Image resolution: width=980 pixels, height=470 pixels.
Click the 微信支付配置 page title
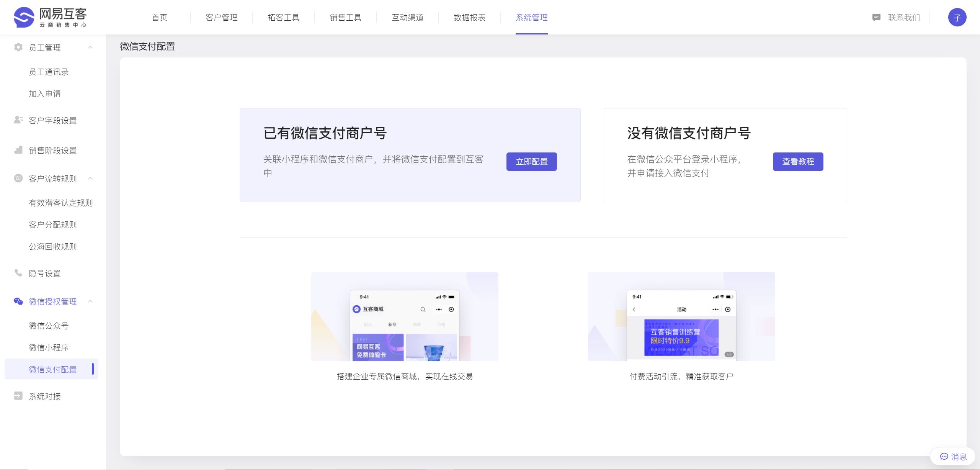(x=147, y=46)
